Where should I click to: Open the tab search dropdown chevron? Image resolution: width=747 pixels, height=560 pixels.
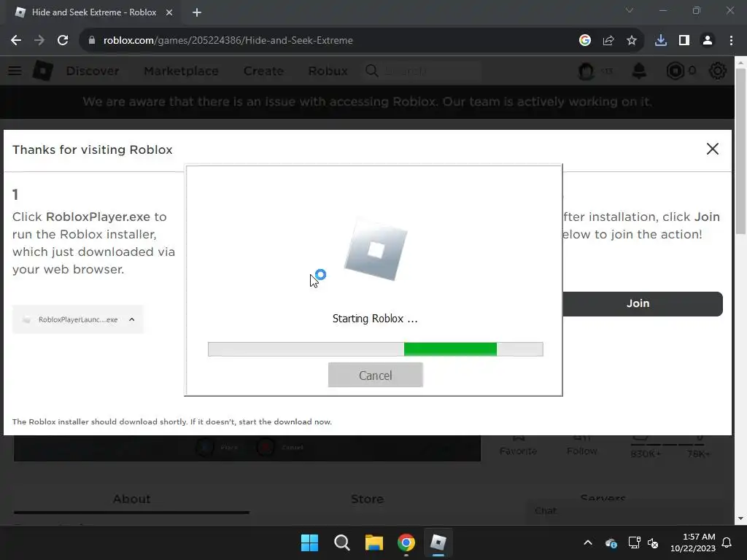point(630,10)
